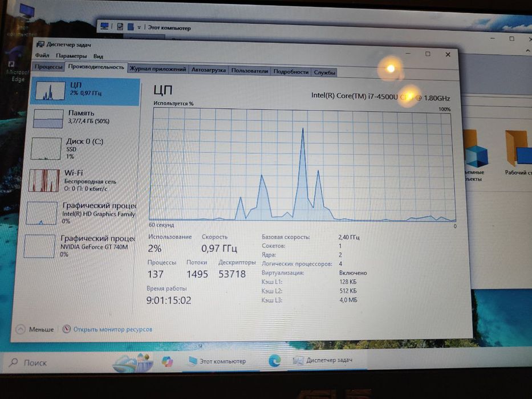Click the Intel Core i7-4500U processor name
The width and height of the screenshot is (532, 399).
pyautogui.click(x=380, y=97)
